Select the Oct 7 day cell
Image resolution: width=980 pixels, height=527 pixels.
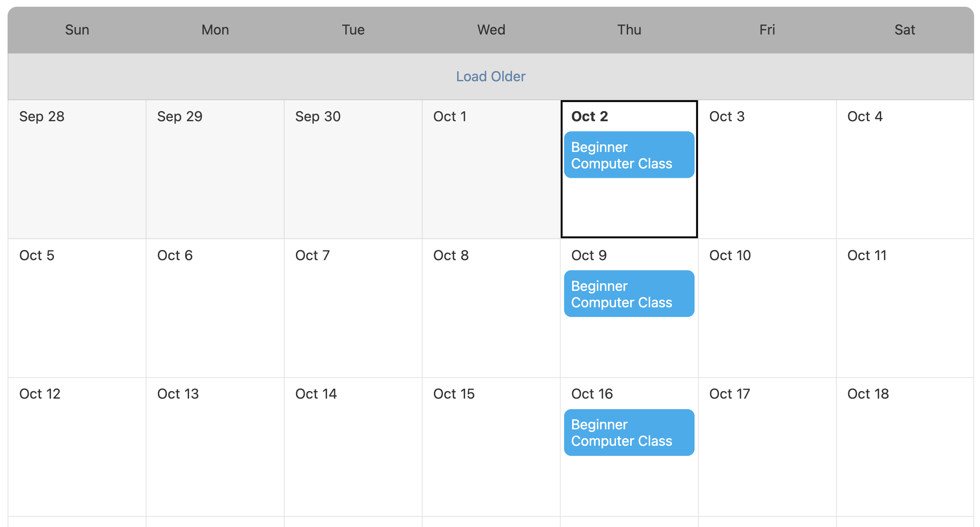[353, 316]
